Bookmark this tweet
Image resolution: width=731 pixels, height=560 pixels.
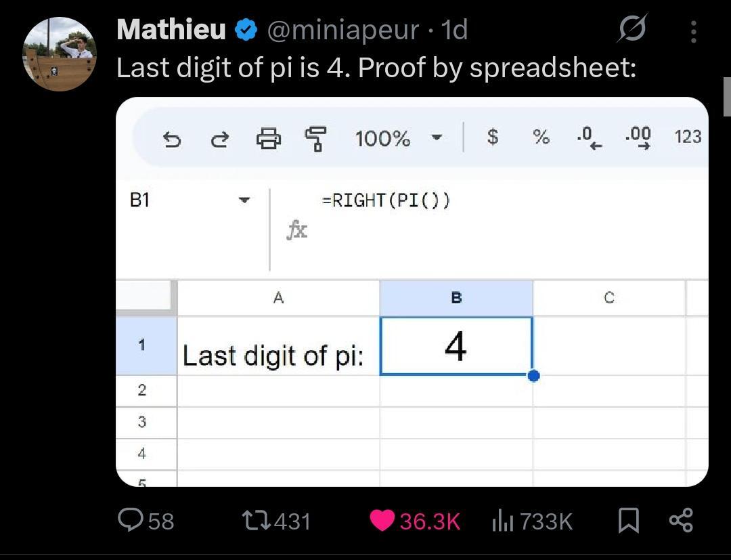628,520
